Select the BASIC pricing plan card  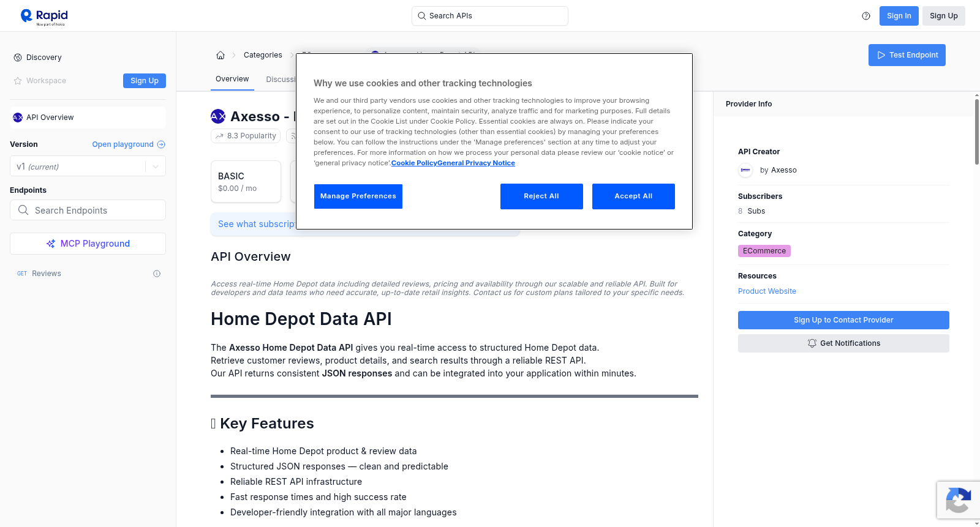[246, 182]
